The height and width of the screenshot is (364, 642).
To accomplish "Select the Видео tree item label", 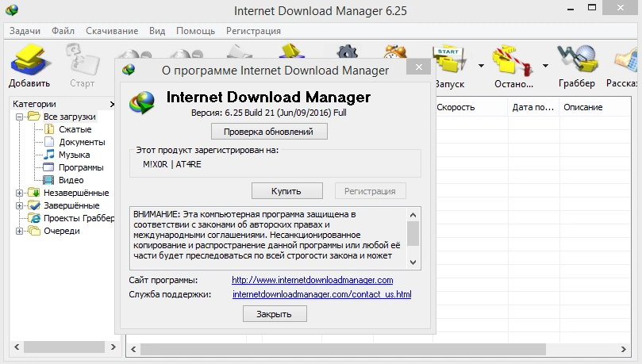I will [x=71, y=180].
